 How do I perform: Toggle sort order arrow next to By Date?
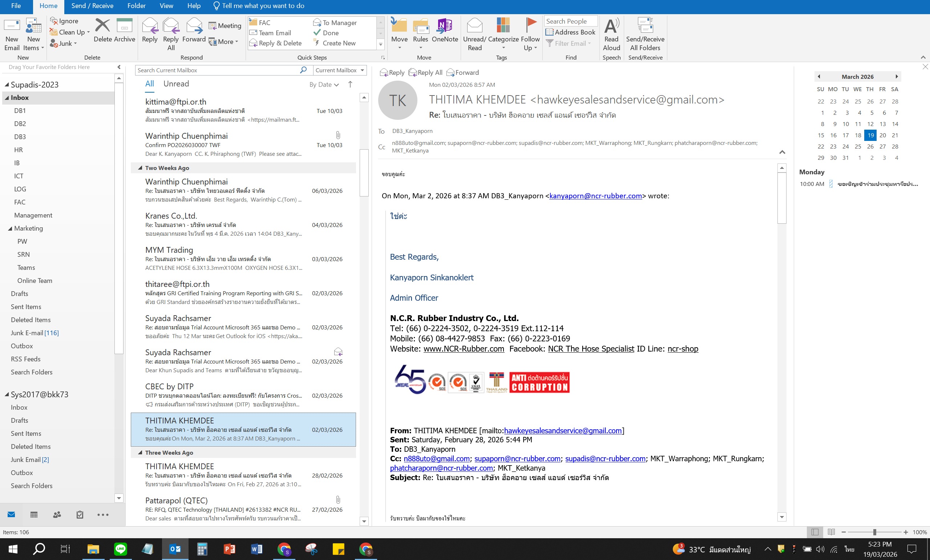pos(350,85)
